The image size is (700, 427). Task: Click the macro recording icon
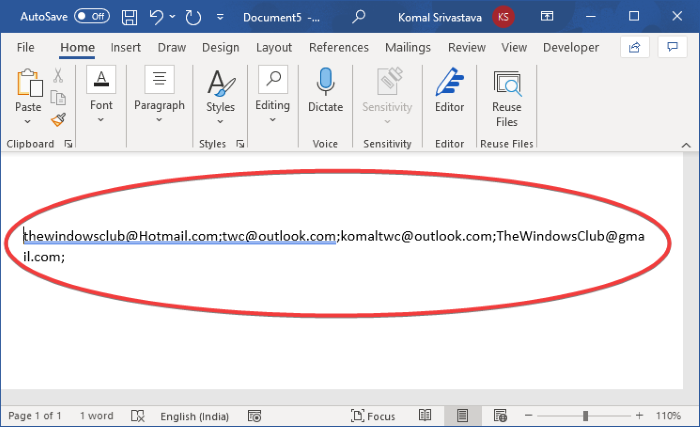pyautogui.click(x=254, y=416)
